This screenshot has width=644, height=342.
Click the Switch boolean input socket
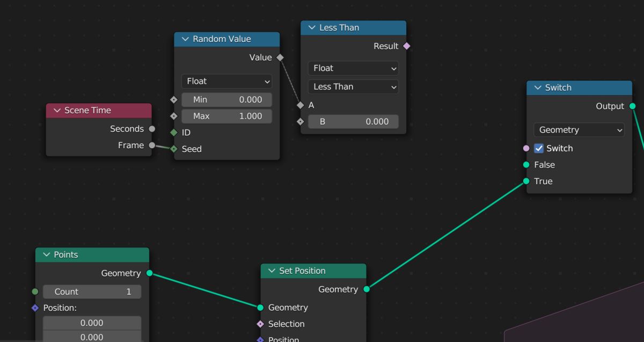[526, 149]
